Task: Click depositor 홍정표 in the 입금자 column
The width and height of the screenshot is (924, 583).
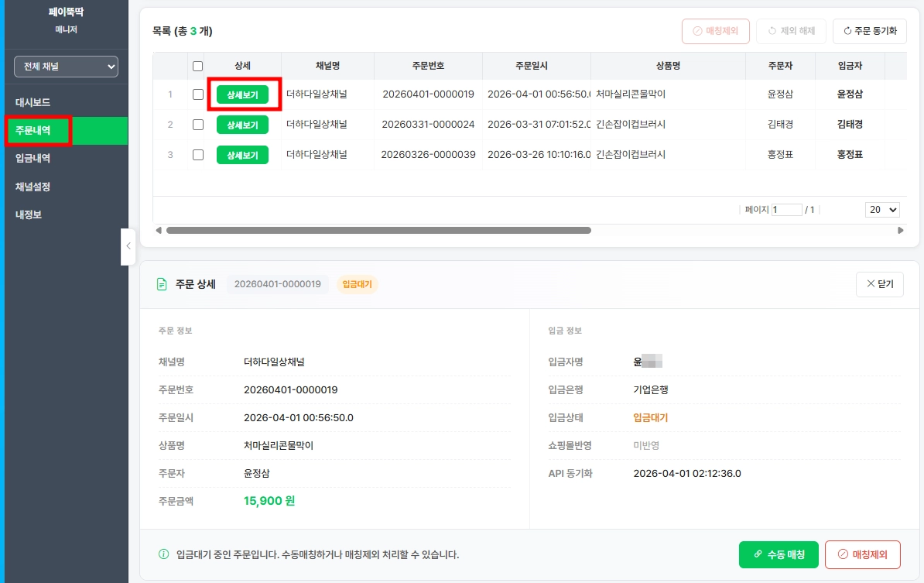Action: tap(850, 154)
